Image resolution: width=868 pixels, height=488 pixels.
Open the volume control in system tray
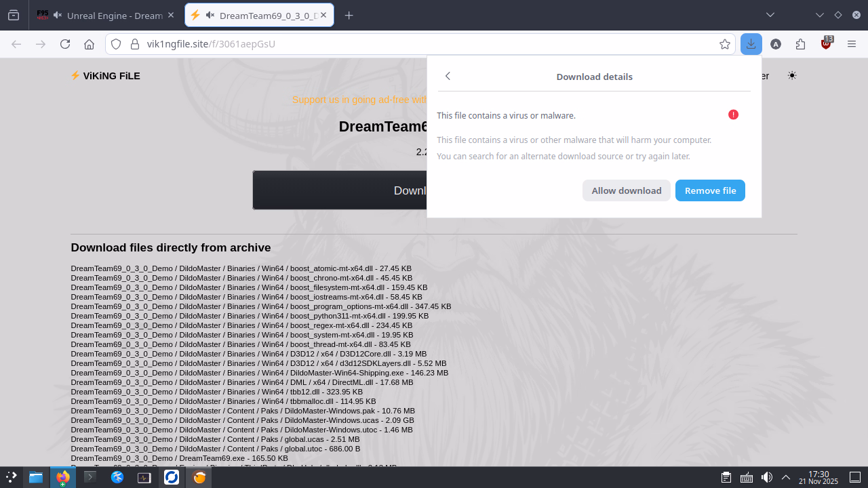[767, 477]
